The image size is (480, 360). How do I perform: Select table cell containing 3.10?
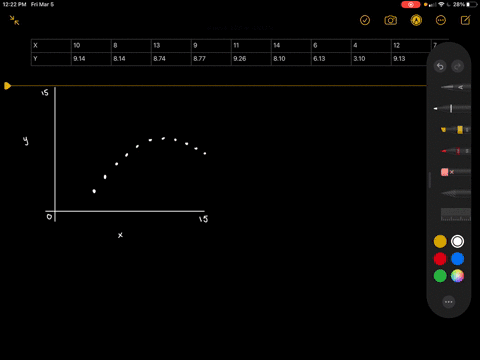coord(371,59)
